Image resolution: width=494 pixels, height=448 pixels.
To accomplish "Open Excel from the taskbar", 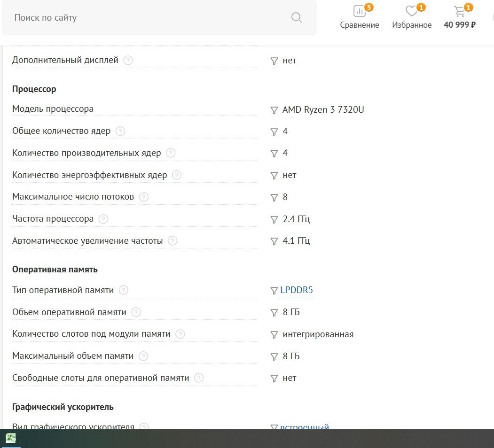I will [11, 438].
